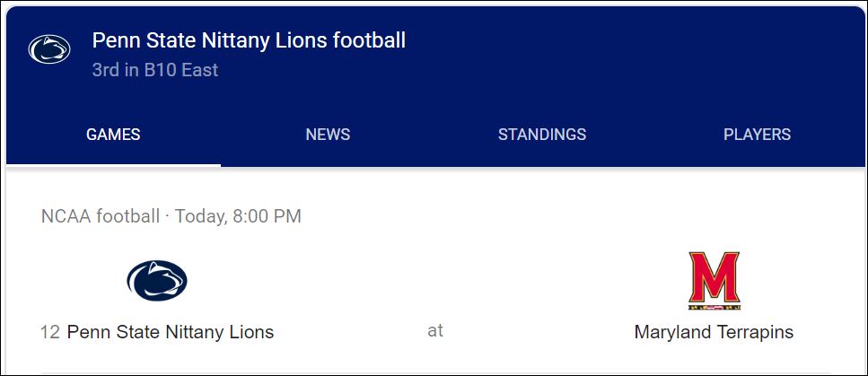Screen dimensions: 868x376
Task: Click the Maryland flag stripe under the M
Action: 715,306
